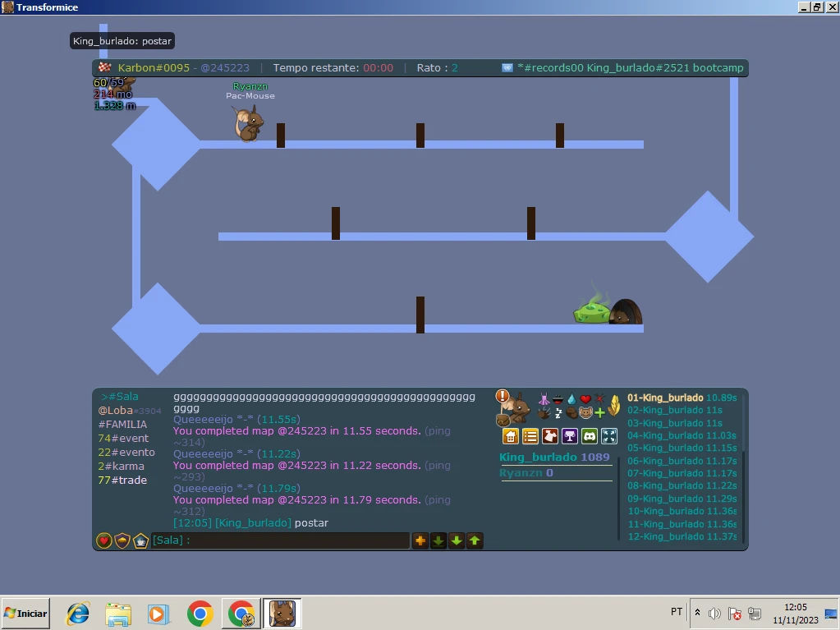The height and width of the screenshot is (630, 840).
Task: Toggle fullscreen with the arrows icon
Action: [x=609, y=437]
